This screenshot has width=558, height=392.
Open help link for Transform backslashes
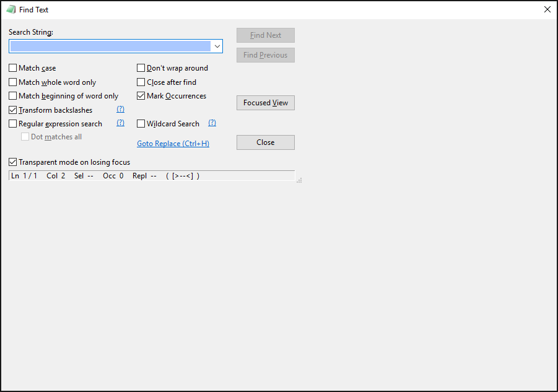click(120, 109)
